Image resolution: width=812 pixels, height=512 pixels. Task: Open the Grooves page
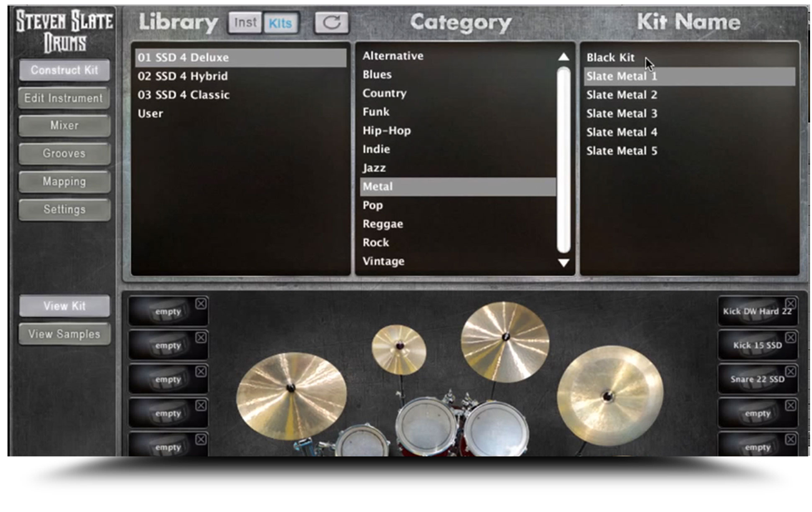64,154
